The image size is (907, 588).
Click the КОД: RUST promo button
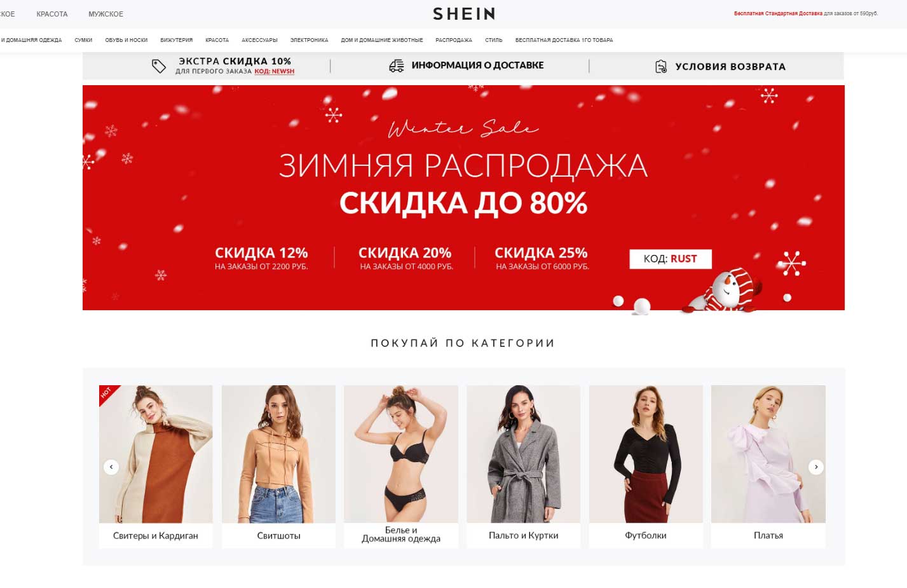point(671,259)
